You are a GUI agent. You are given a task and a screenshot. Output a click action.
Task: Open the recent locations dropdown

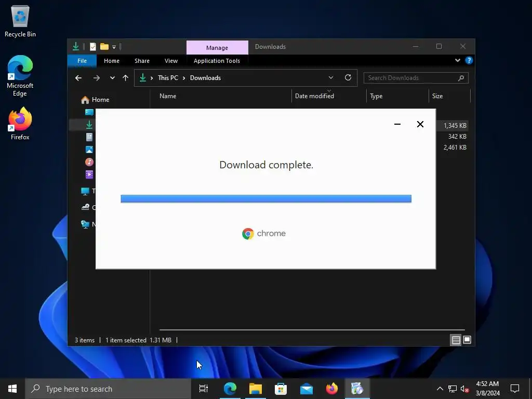tap(112, 78)
